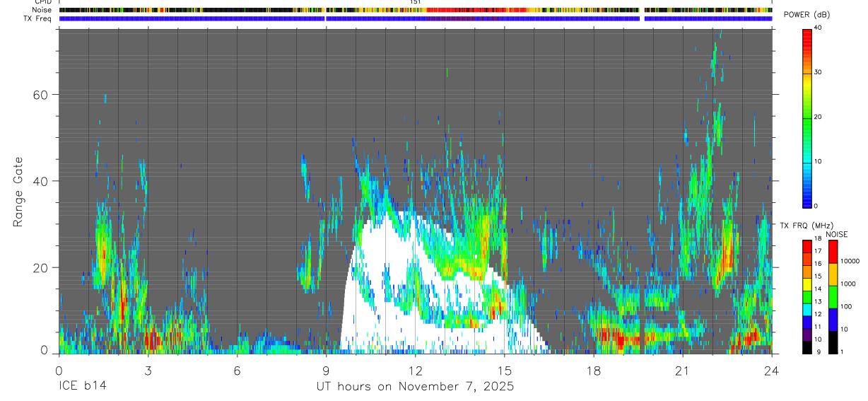868x401 pixels.
Task: Click the "30" tick on Power color bar
Action: tap(818, 72)
